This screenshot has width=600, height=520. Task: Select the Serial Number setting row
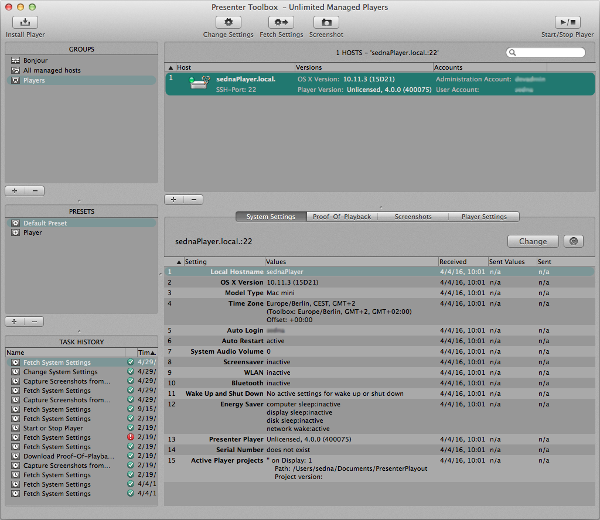click(x=379, y=450)
